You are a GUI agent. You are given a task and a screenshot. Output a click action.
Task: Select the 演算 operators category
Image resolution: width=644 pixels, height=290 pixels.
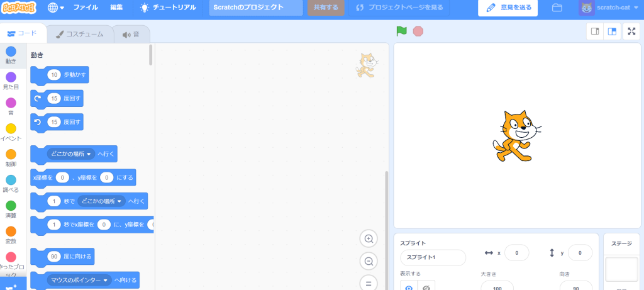[11, 209]
